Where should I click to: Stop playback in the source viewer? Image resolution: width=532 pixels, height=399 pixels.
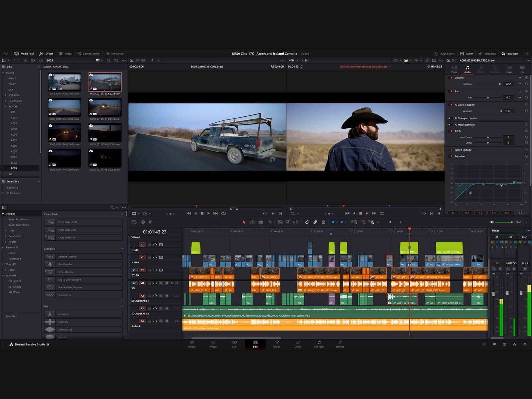[202, 213]
